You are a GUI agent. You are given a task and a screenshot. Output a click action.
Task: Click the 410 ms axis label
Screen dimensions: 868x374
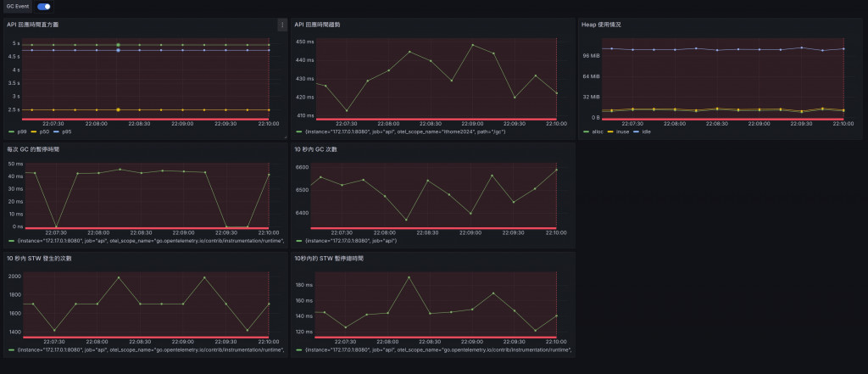pos(305,116)
